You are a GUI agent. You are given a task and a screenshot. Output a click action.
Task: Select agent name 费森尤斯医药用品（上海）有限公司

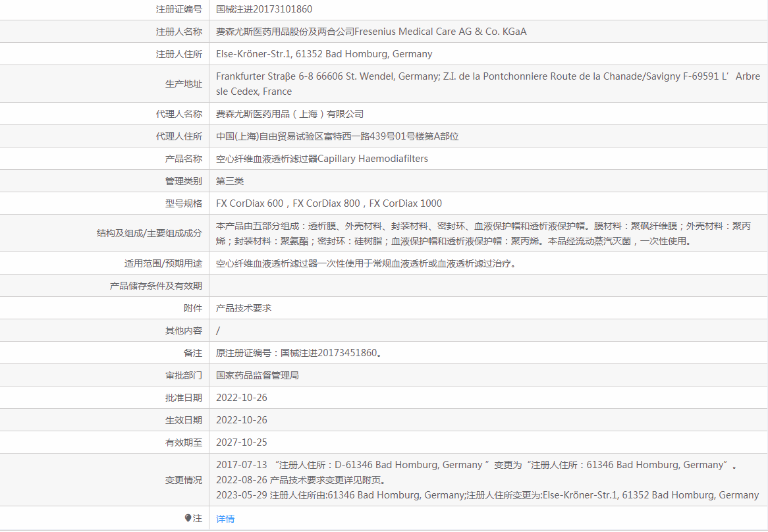pos(290,114)
